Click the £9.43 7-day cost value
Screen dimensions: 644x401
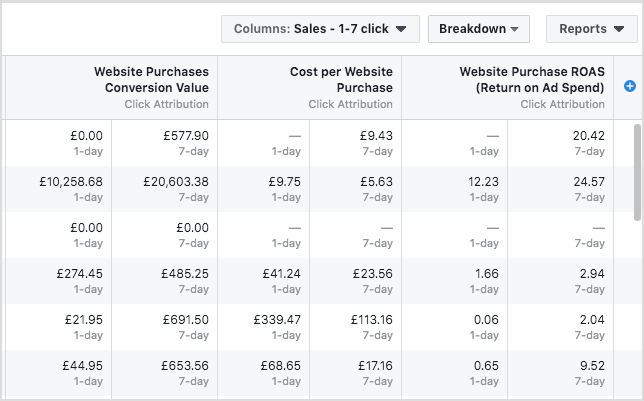tap(376, 136)
